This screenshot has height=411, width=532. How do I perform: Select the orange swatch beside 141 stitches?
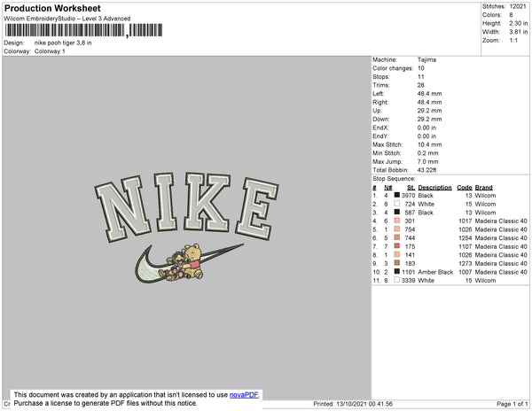[x=396, y=254]
